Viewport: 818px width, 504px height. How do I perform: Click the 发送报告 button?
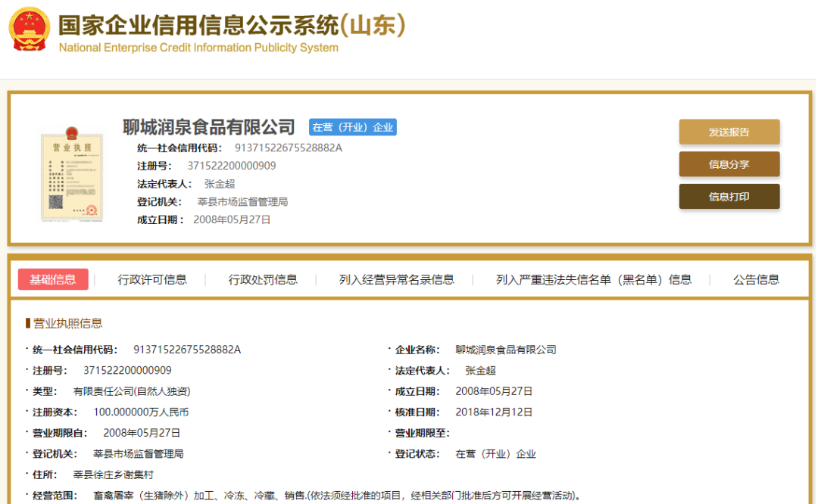click(729, 132)
